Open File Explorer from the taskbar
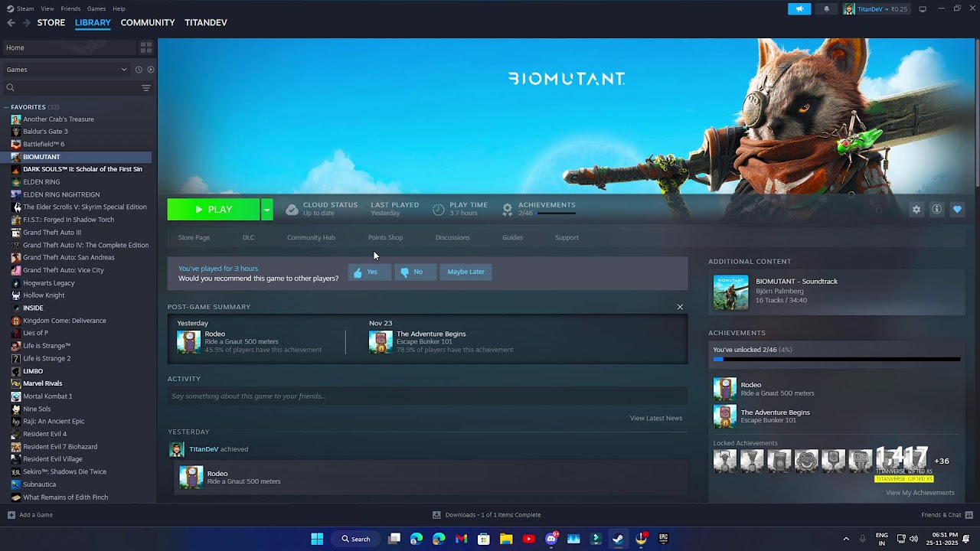The width and height of the screenshot is (980, 551). 506,539
